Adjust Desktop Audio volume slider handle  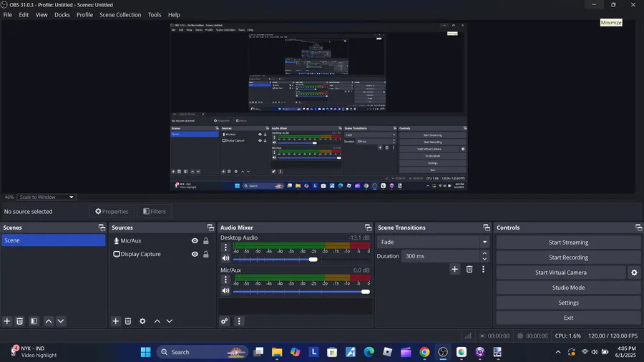[x=313, y=260]
